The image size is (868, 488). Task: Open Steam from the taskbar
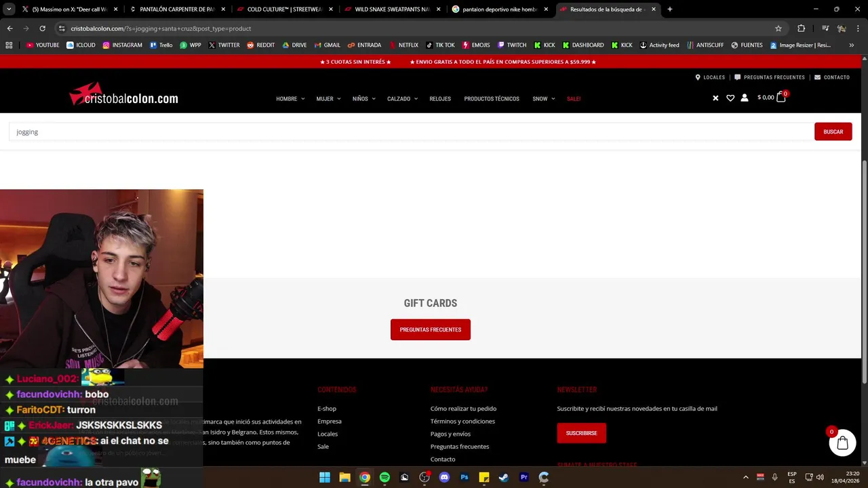coord(504,477)
